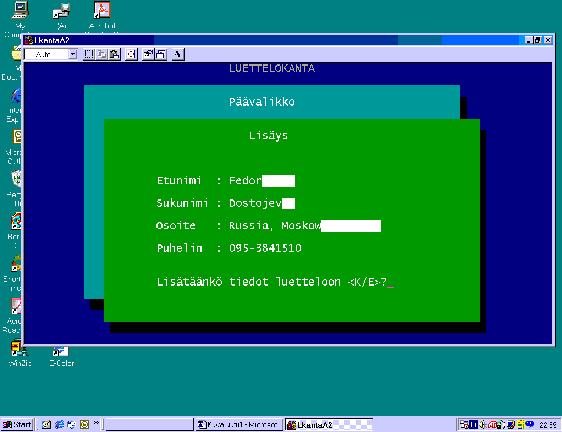Switch to full screen via toolbar icon

pos(131,54)
